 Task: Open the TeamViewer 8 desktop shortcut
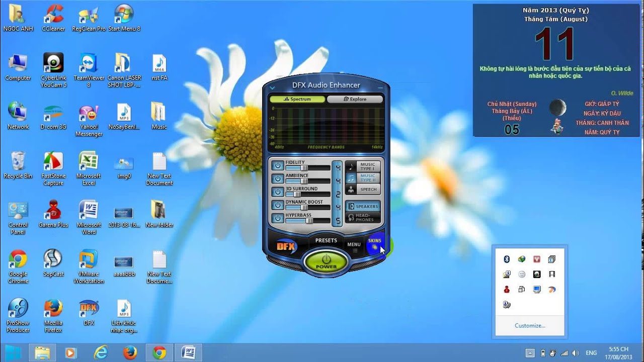[89, 71]
